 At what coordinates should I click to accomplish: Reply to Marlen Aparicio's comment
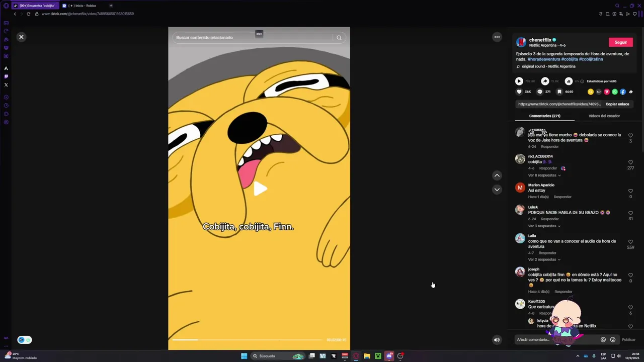pos(562,197)
